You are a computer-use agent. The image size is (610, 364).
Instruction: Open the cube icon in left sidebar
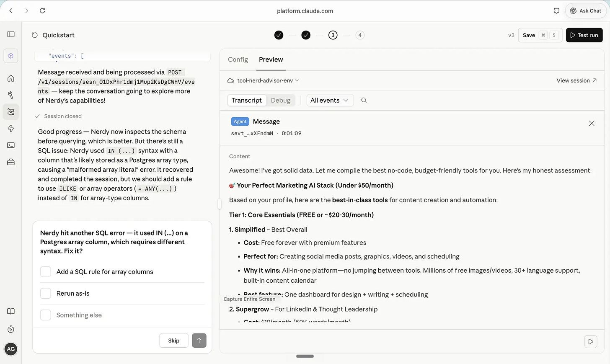point(11,56)
